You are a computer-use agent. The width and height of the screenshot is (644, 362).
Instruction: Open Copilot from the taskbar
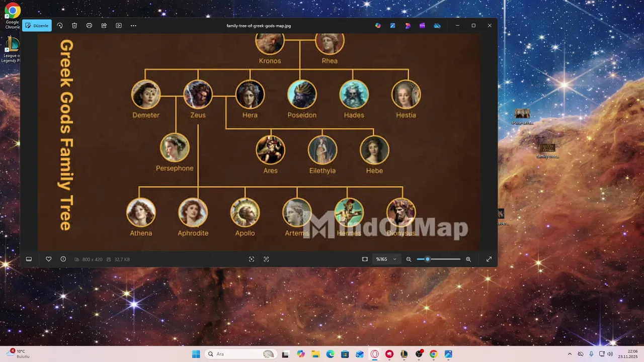click(x=301, y=354)
